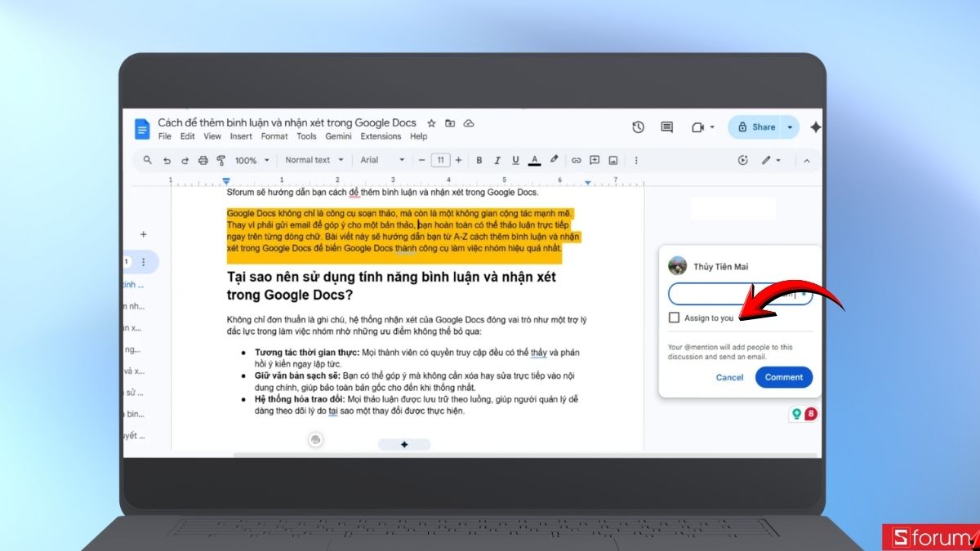
Task: Increase font size with plus button
Action: point(458,160)
